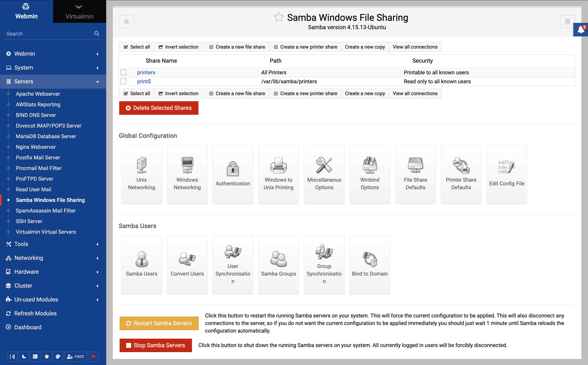The image size is (588, 365).
Task: Open Group Synchronisation icon
Action: pos(324,265)
